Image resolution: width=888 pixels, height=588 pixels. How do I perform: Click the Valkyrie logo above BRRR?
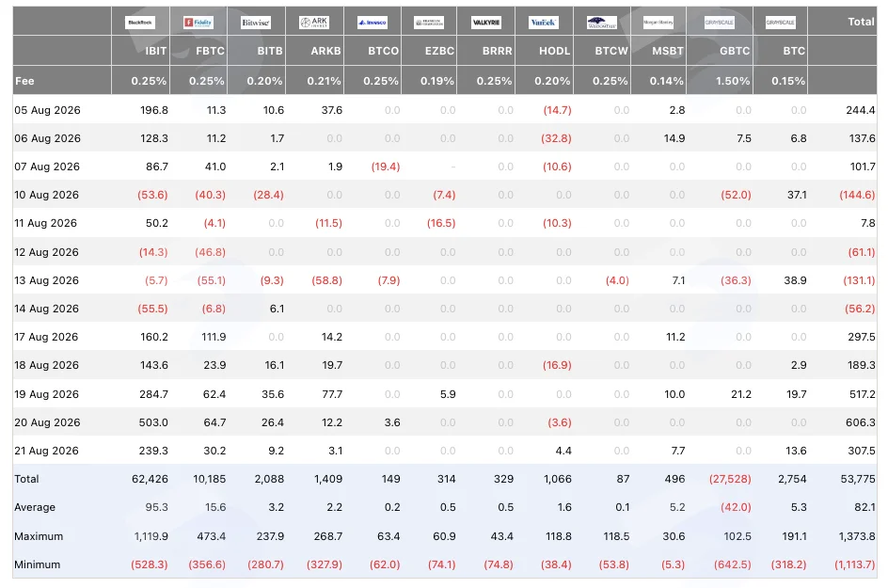[486, 22]
